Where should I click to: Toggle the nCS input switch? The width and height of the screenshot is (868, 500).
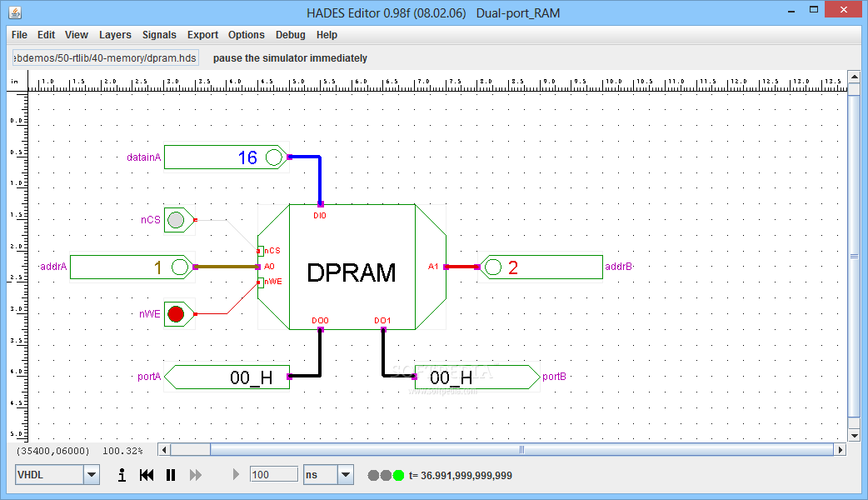pyautogui.click(x=176, y=220)
